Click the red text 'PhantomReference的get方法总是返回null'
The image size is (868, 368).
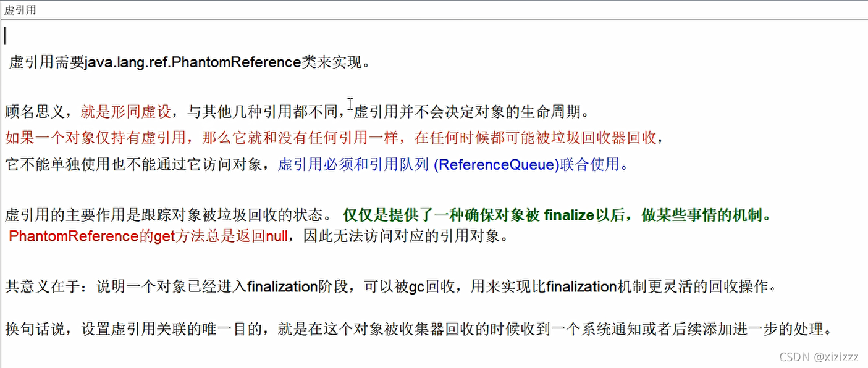pos(148,237)
